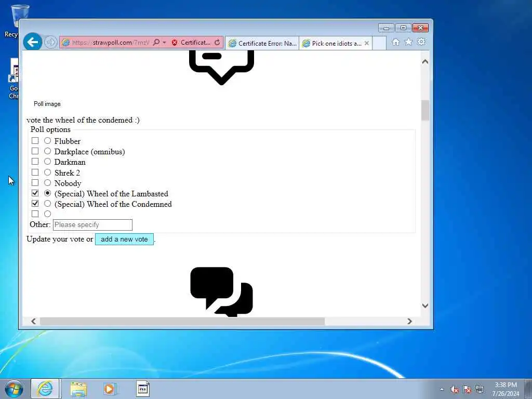Click the horizontal scrollbar right arrow
Image resolution: width=532 pixels, height=399 pixels.
coord(409,321)
